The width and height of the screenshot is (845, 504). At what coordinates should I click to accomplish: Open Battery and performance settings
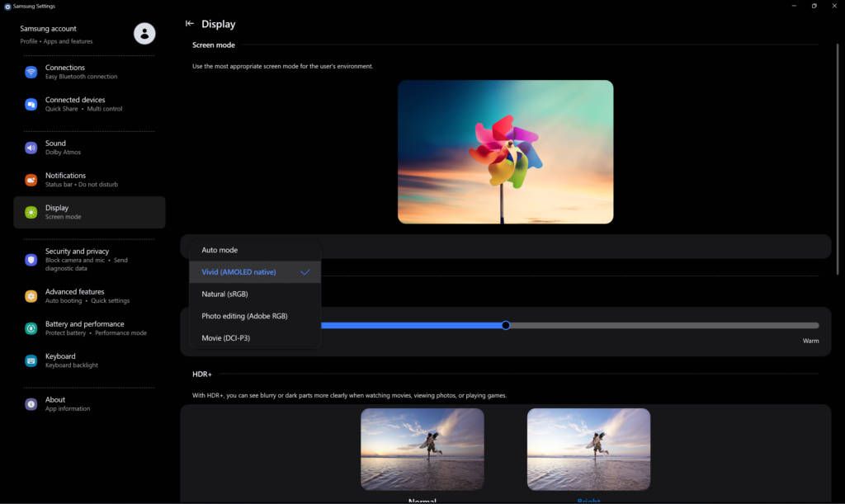pyautogui.click(x=89, y=328)
